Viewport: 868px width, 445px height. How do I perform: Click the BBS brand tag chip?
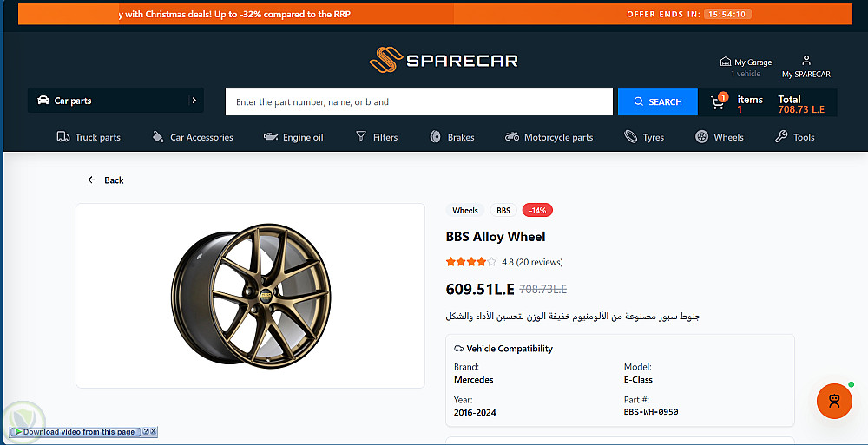[503, 210]
